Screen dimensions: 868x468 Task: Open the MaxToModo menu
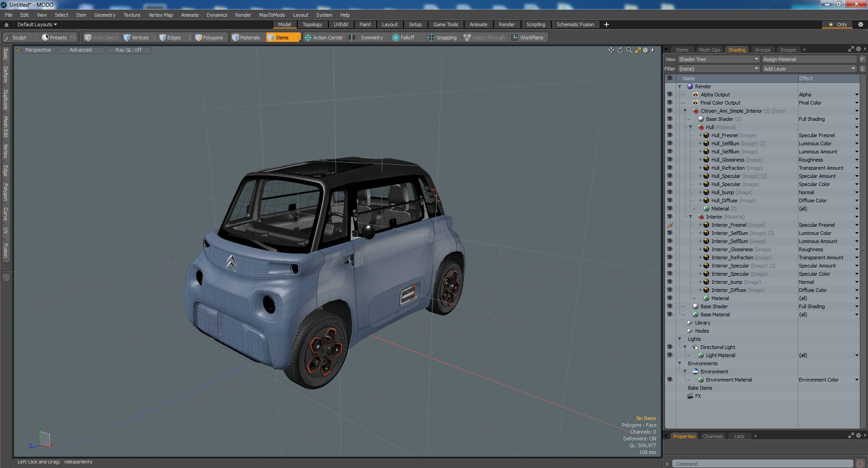[272, 15]
